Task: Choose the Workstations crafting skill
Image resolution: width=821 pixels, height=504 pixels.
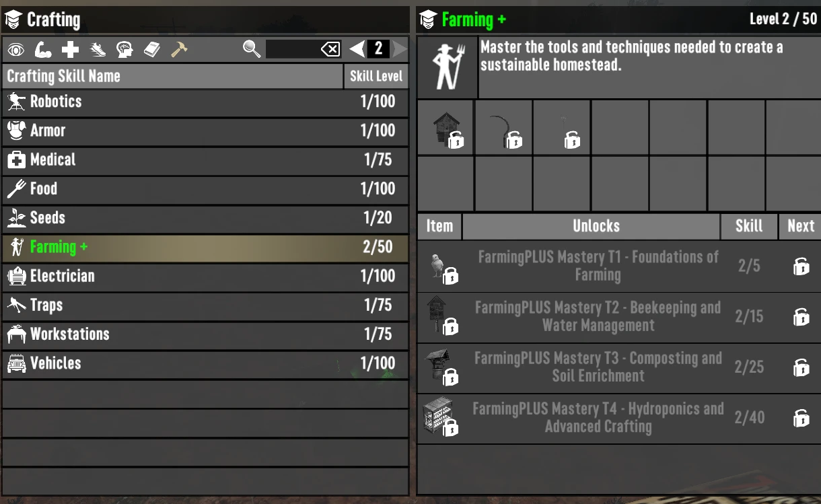Action: pos(205,334)
